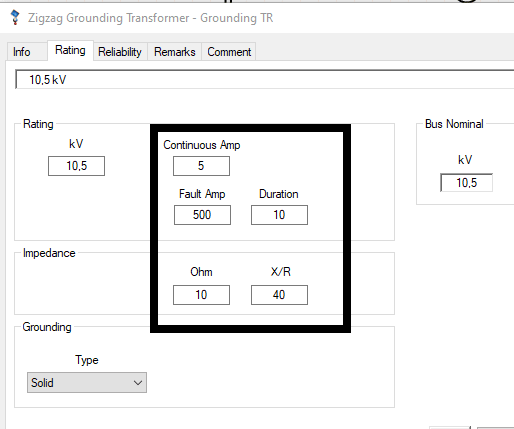Open the Reliability tab

point(120,52)
